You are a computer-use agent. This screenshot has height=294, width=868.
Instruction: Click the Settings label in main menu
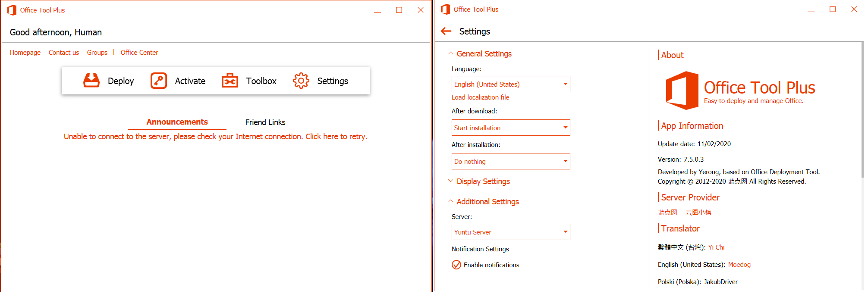pyautogui.click(x=333, y=81)
